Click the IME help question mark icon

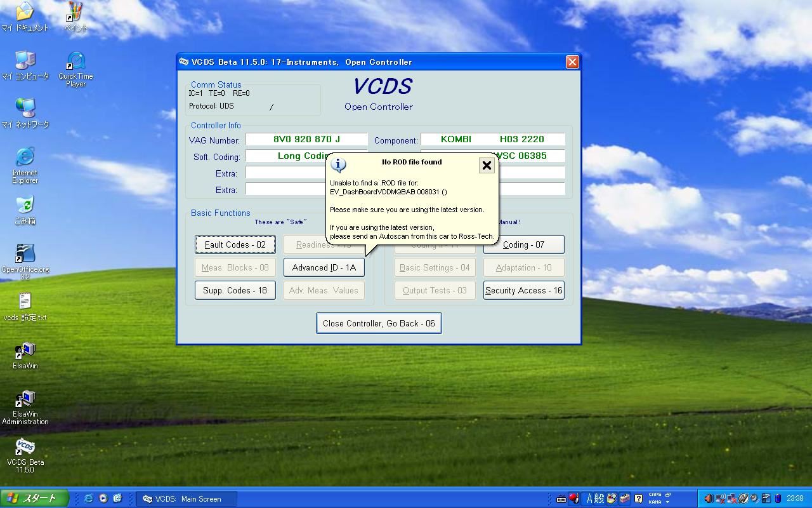pyautogui.click(x=638, y=498)
